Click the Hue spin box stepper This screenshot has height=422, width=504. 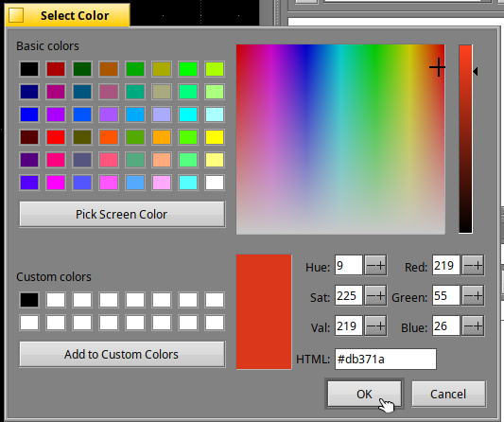click(375, 266)
